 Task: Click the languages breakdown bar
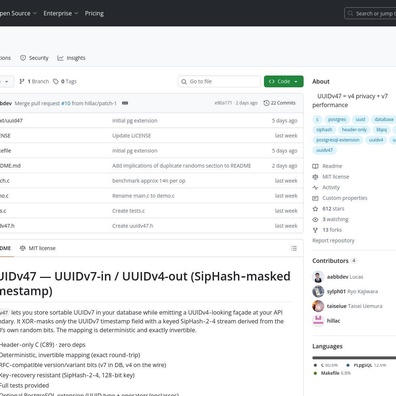coord(354,358)
